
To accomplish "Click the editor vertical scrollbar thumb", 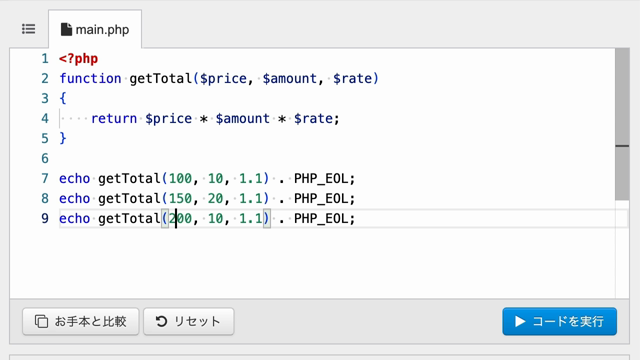I will (x=622, y=124).
